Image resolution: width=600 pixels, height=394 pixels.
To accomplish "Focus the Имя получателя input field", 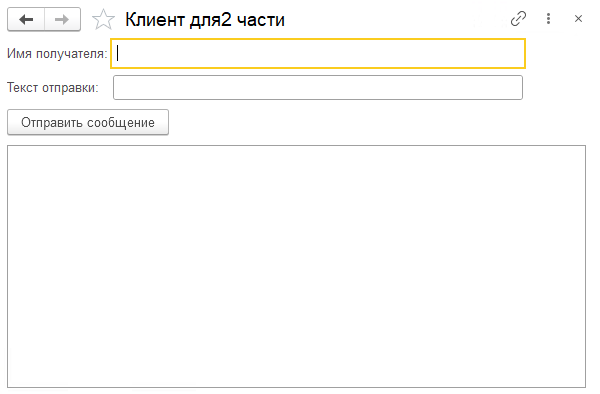I will [318, 54].
